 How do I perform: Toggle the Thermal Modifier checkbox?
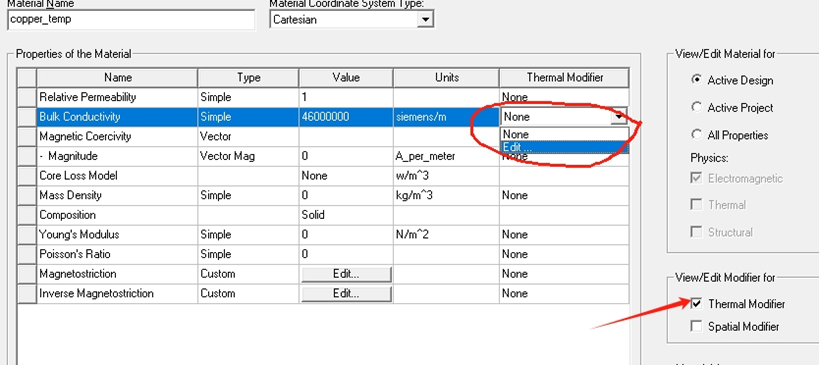point(696,303)
